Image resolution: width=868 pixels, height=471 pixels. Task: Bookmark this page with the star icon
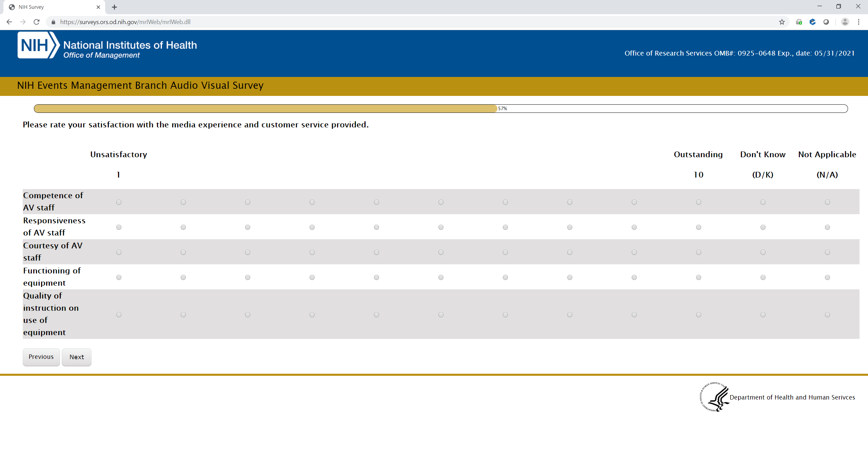click(782, 22)
